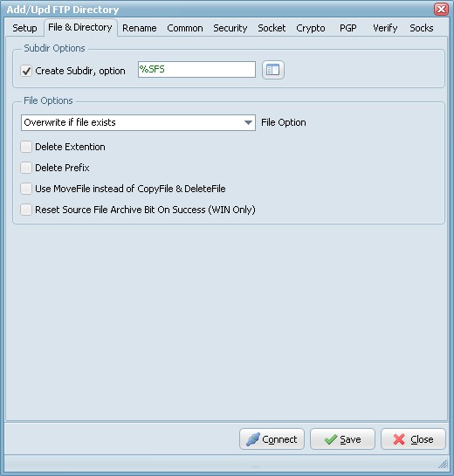Check Use MoveFile instead of CopyFile
This screenshot has width=454, height=476.
pyautogui.click(x=26, y=189)
